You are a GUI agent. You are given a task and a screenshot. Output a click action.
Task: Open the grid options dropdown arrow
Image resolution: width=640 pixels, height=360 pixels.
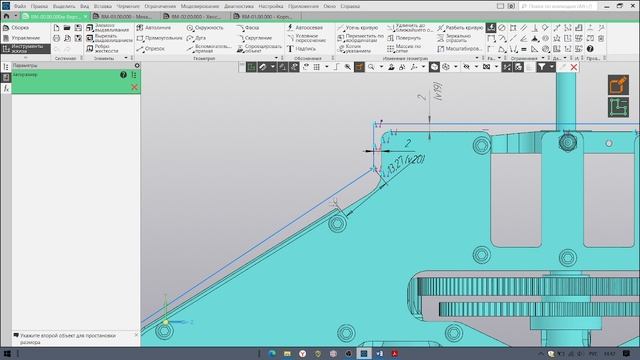[x=327, y=67]
